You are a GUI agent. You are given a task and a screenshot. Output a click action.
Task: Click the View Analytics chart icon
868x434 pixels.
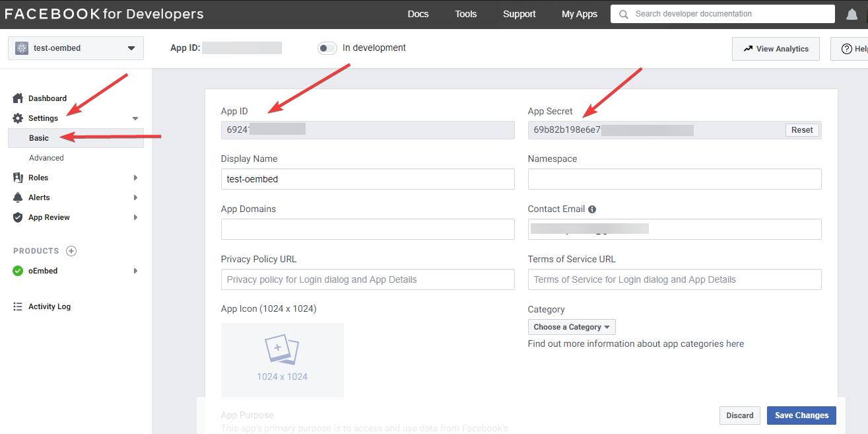(x=748, y=49)
